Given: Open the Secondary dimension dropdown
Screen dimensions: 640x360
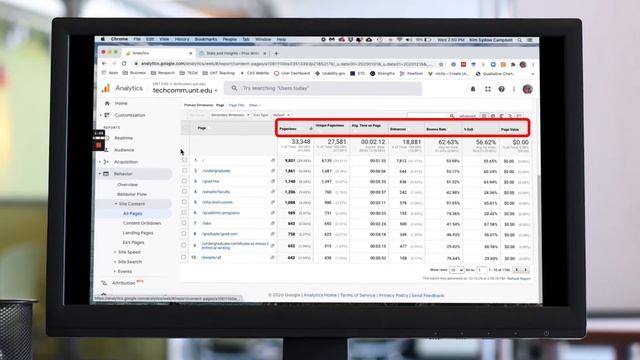Looking at the screenshot, I should (x=230, y=115).
